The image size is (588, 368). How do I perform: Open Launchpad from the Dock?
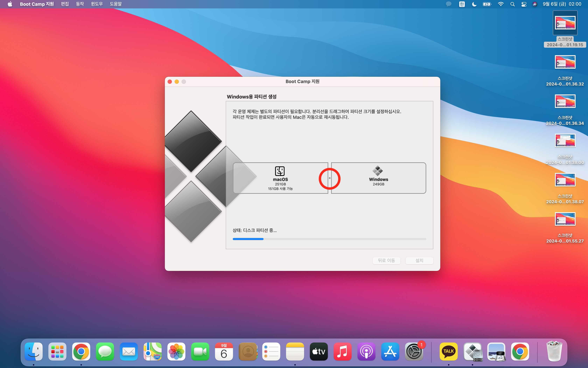click(57, 352)
